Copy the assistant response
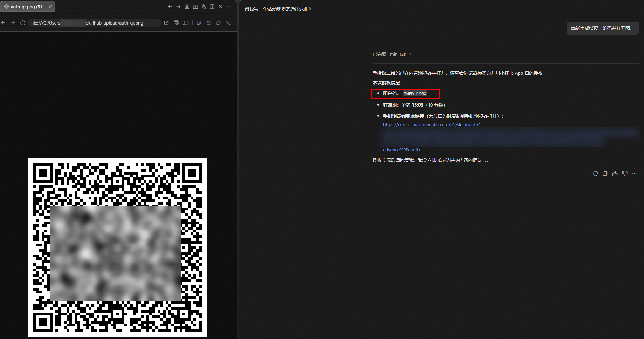The height and width of the screenshot is (339, 644). pos(605,174)
